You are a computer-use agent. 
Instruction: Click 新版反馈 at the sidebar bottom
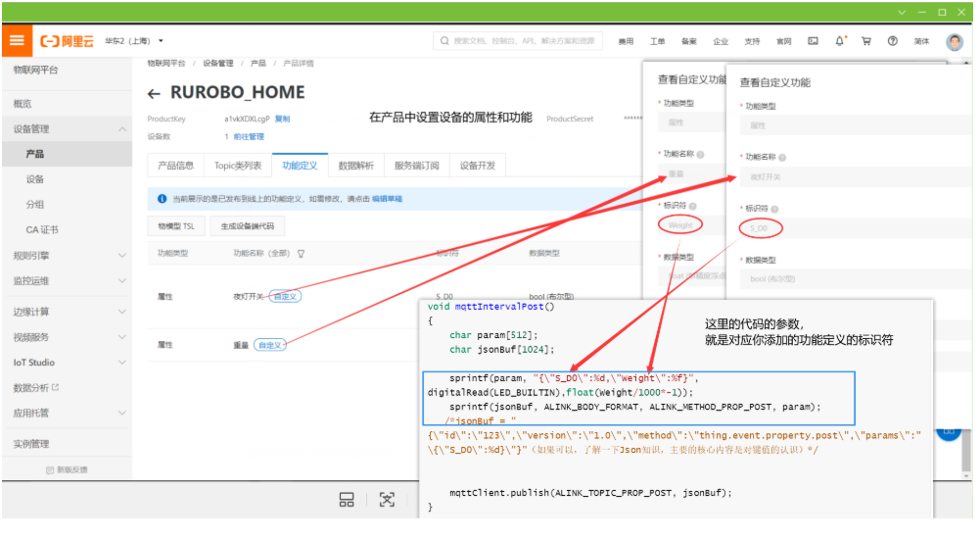click(67, 470)
